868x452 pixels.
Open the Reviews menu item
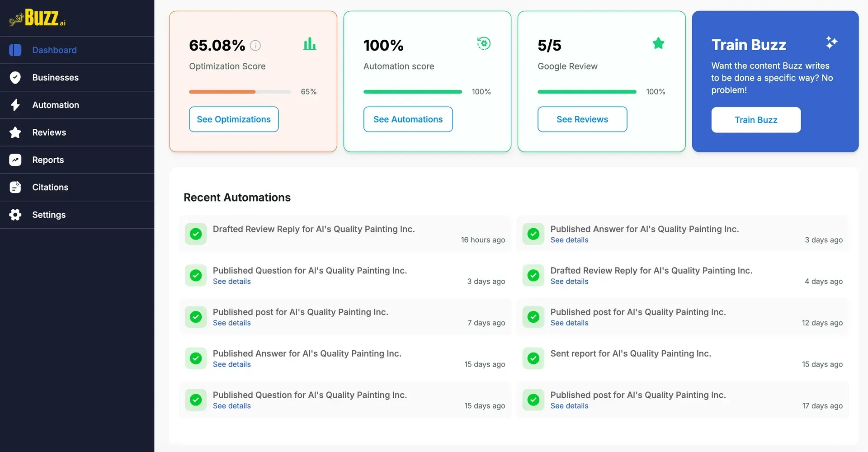77,132
